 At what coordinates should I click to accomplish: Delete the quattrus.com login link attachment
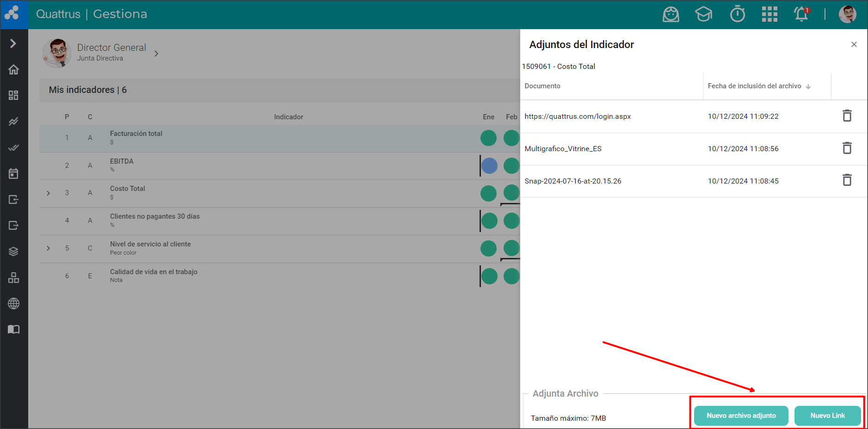tap(847, 116)
